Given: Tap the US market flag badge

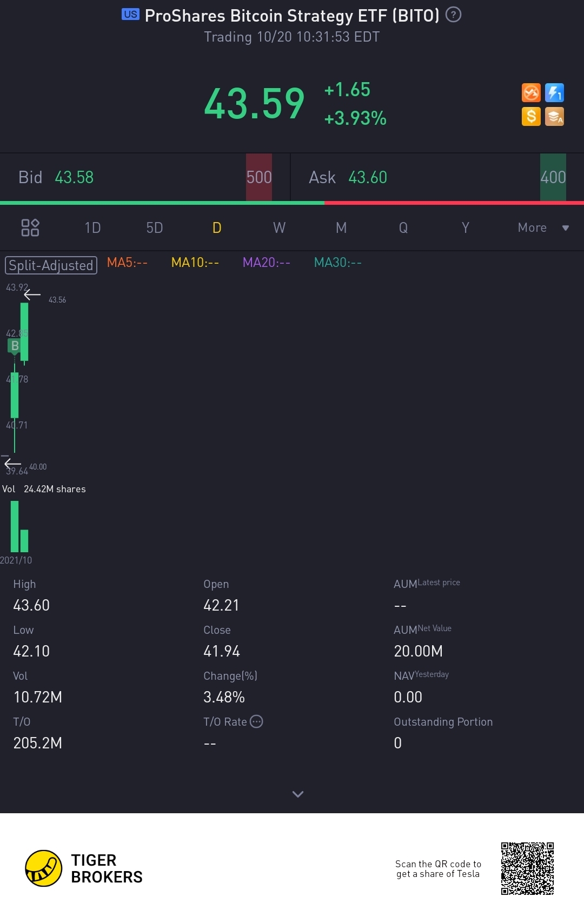Looking at the screenshot, I should click(x=130, y=15).
